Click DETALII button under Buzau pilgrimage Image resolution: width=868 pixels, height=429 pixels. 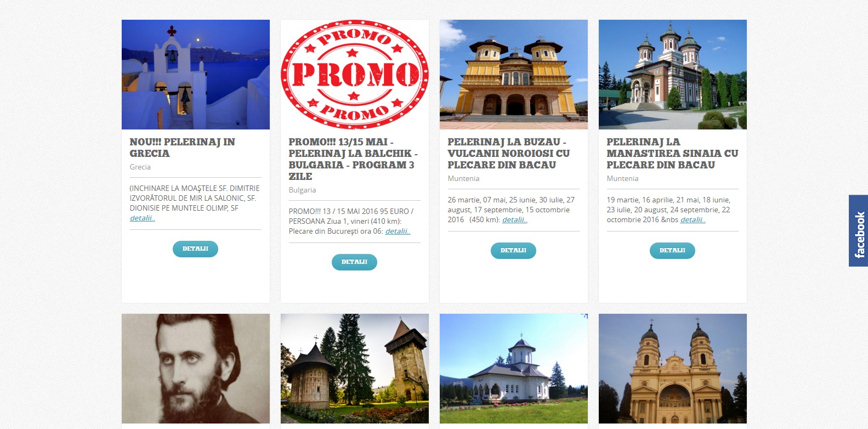pos(513,251)
